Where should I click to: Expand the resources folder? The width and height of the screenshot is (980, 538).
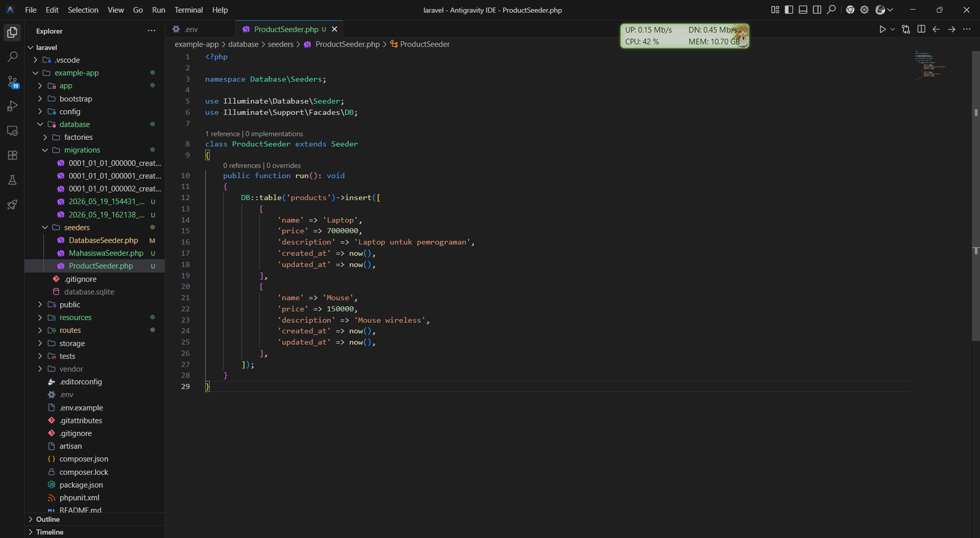point(40,317)
